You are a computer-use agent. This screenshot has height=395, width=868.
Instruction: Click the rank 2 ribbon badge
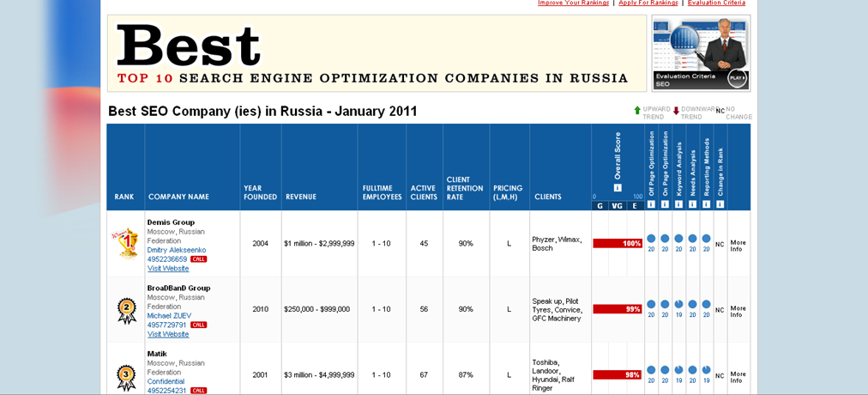point(127,310)
